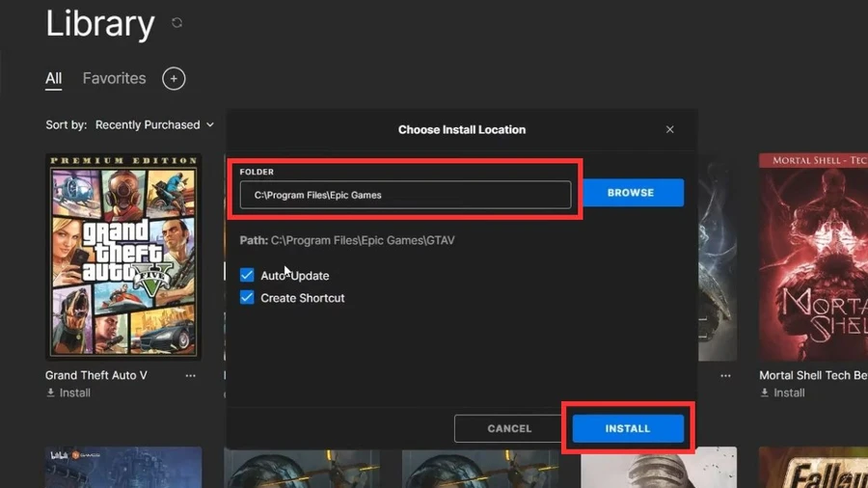This screenshot has height=488, width=868.
Task: Add a new collection with plus icon
Action: [x=174, y=78]
